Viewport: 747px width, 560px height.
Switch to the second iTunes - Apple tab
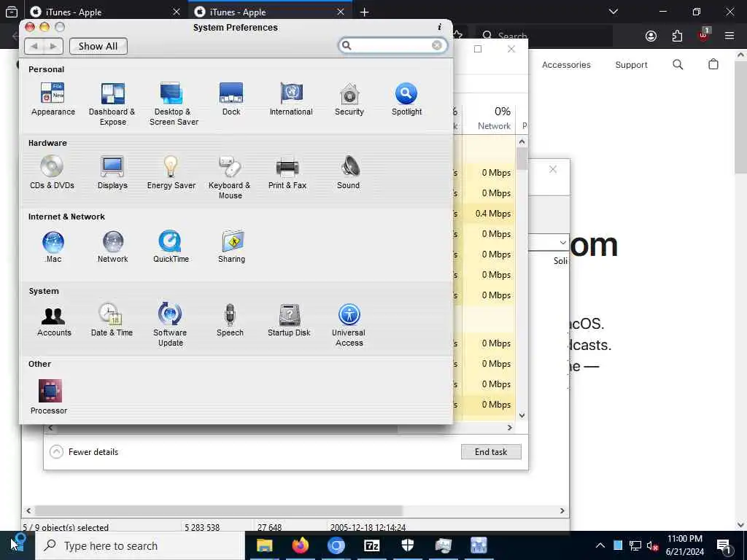click(270, 12)
